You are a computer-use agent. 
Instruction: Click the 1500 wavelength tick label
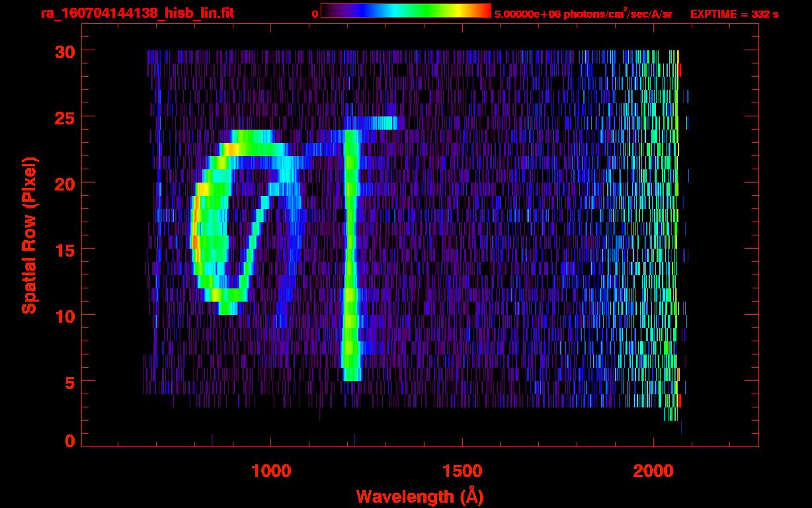(x=462, y=471)
